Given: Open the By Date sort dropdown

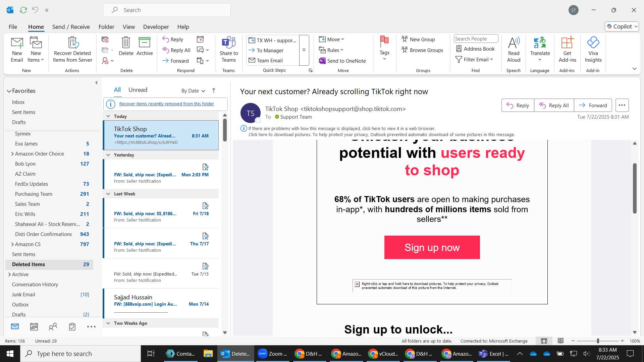Looking at the screenshot, I should (x=193, y=91).
